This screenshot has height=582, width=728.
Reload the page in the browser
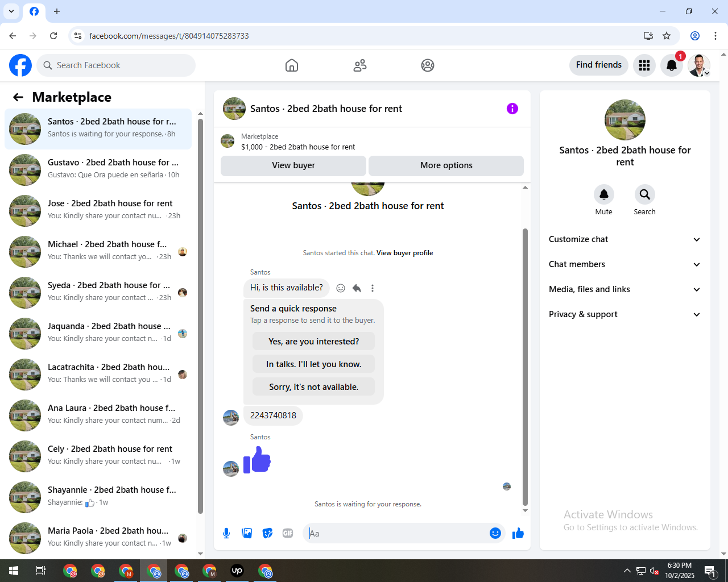point(53,36)
